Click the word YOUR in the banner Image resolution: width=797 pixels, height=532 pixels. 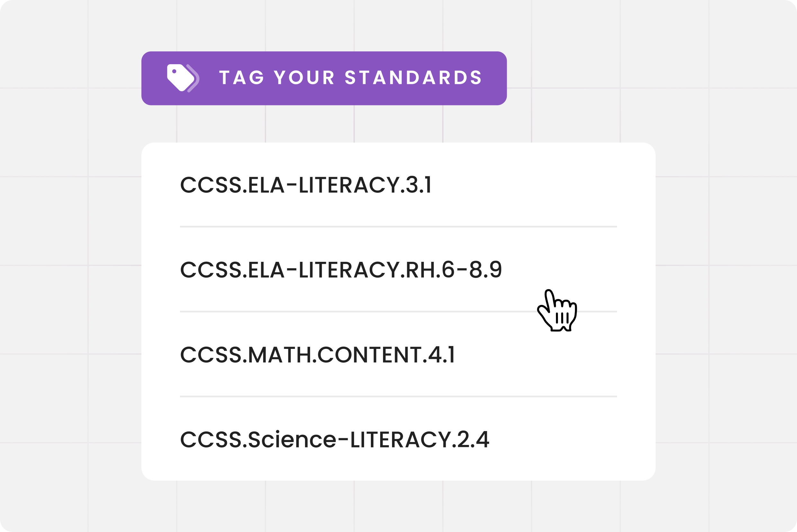[x=304, y=78]
